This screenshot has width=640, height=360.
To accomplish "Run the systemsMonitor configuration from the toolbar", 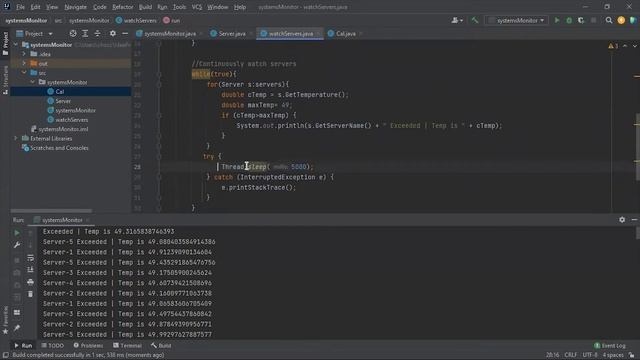I will [557, 20].
